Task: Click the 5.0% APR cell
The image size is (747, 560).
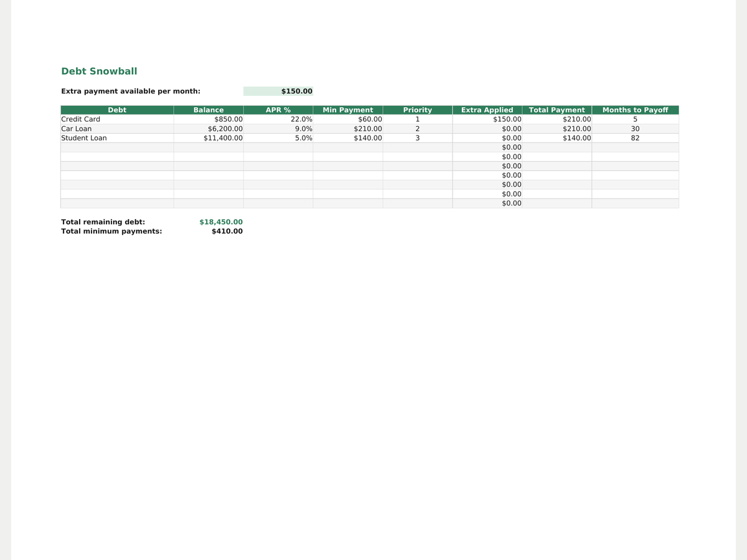Action: click(x=278, y=138)
